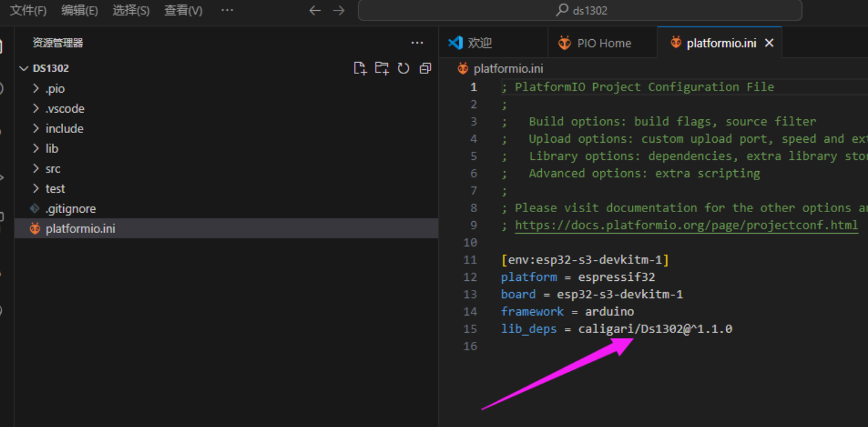Click the 'platform' key on line 12
Viewport: 868px width, 427px height.
tap(529, 277)
